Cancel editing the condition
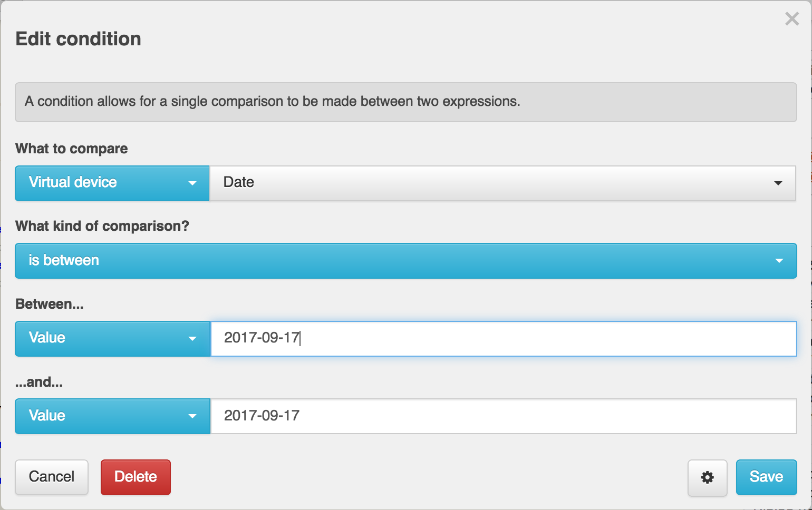Viewport: 812px width, 510px height. (52, 477)
